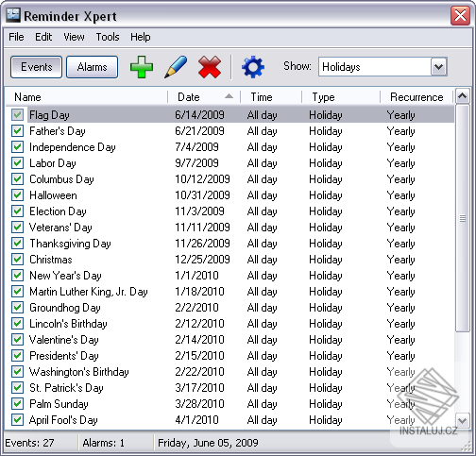
Task: Uncheck the Election Day checkbox
Action: [17, 211]
